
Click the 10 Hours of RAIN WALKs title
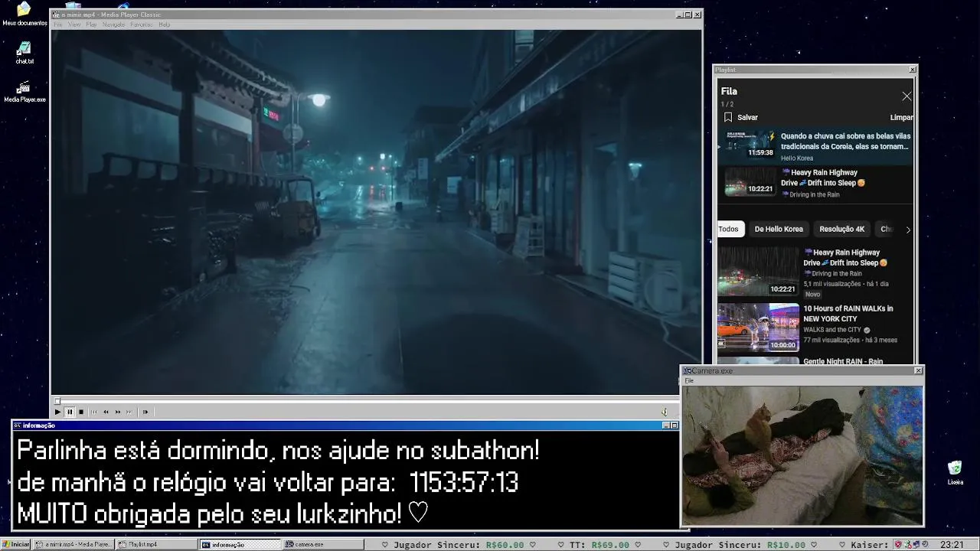[x=848, y=314]
